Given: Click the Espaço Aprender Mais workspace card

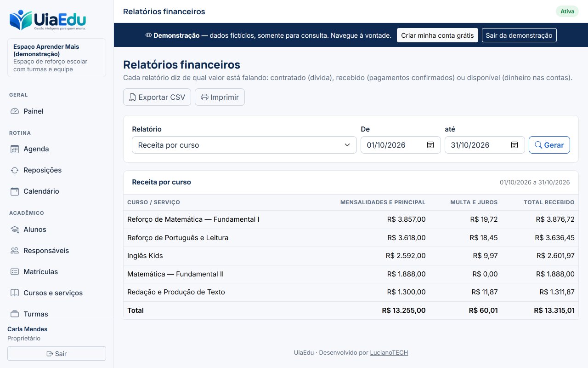Looking at the screenshot, I should pos(57,58).
